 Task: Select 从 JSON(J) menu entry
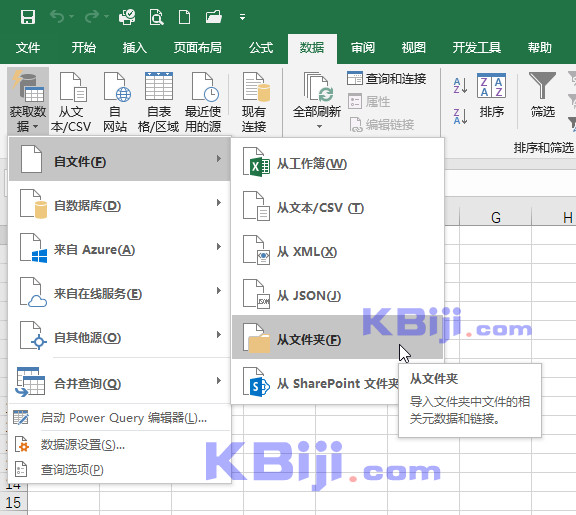(x=337, y=293)
